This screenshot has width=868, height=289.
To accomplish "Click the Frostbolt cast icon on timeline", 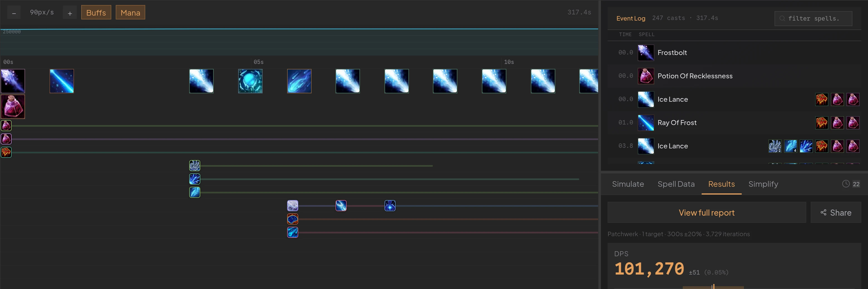I will [13, 81].
